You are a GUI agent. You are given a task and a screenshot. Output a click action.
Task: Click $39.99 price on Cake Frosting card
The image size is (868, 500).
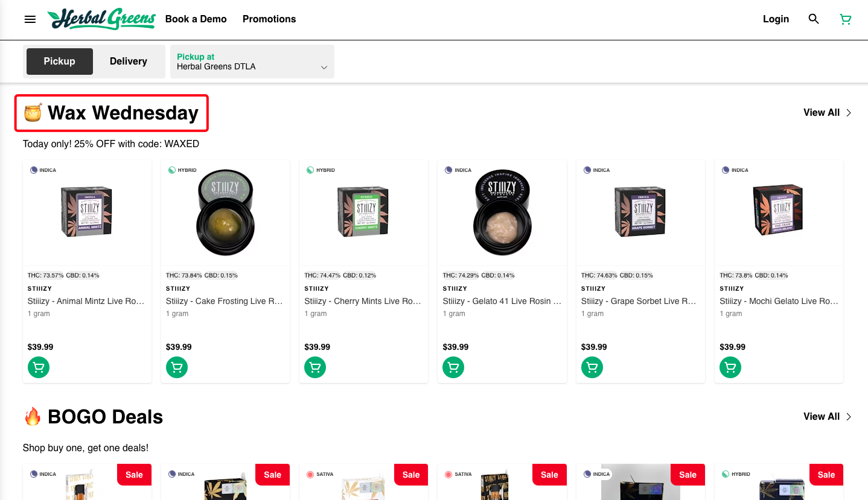coord(179,347)
